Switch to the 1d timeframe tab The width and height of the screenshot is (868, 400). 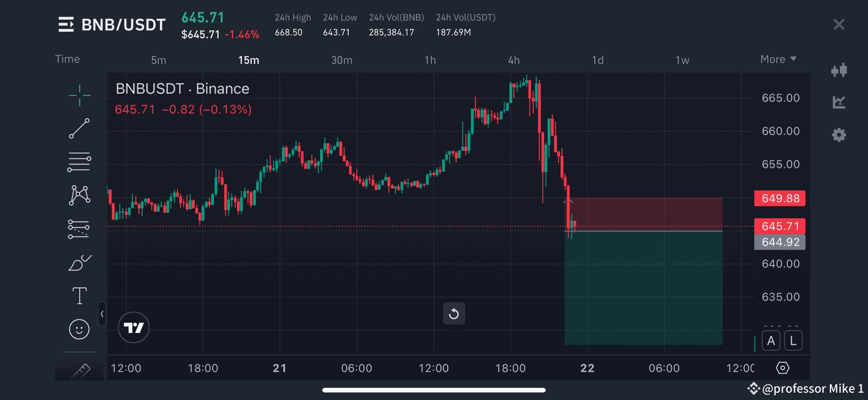(x=598, y=60)
